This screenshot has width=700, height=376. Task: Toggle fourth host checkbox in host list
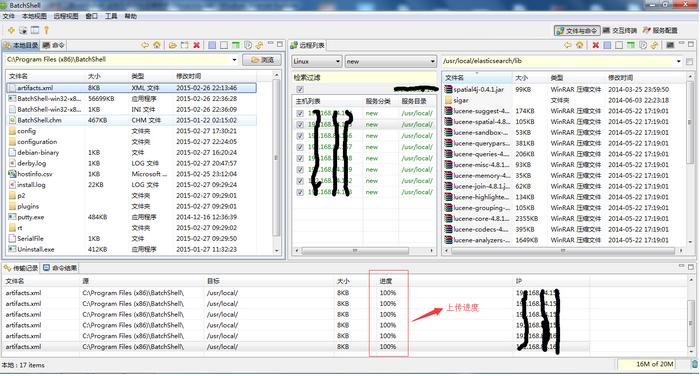tap(300, 147)
